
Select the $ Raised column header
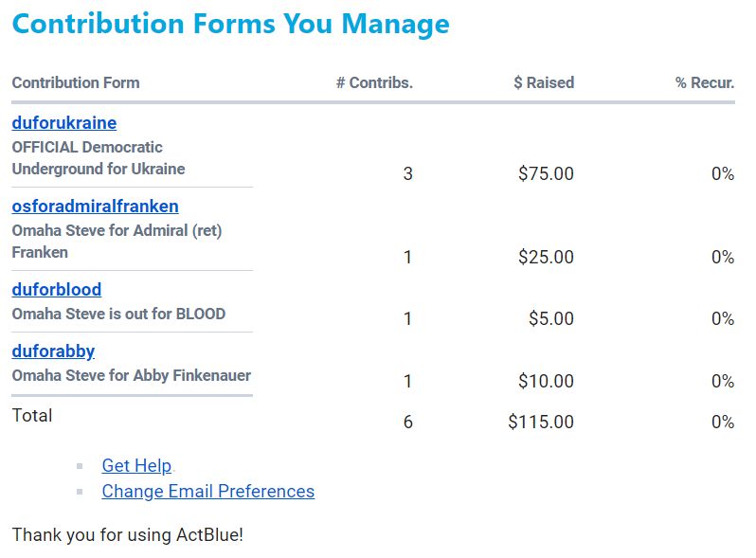pos(544,82)
